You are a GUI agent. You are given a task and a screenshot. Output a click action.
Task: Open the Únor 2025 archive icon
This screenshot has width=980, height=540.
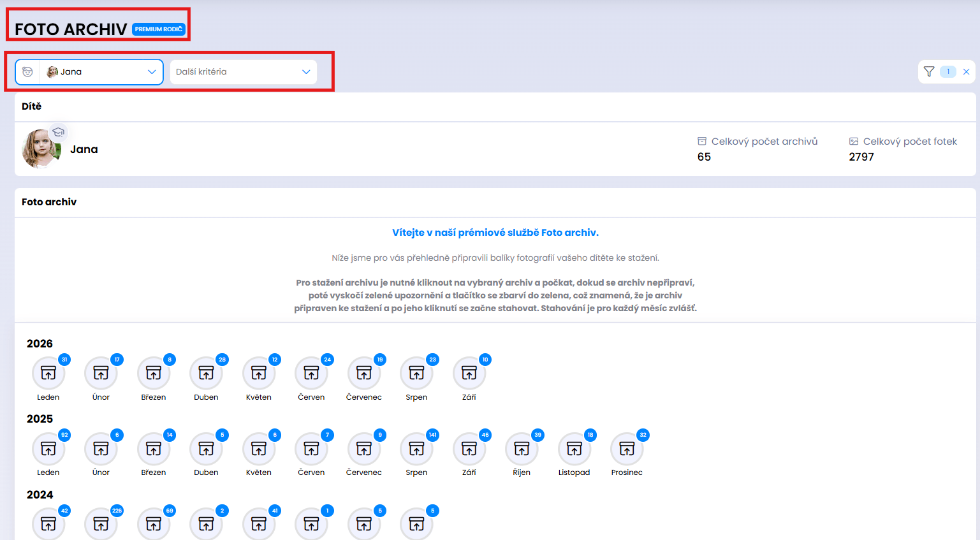pyautogui.click(x=101, y=449)
